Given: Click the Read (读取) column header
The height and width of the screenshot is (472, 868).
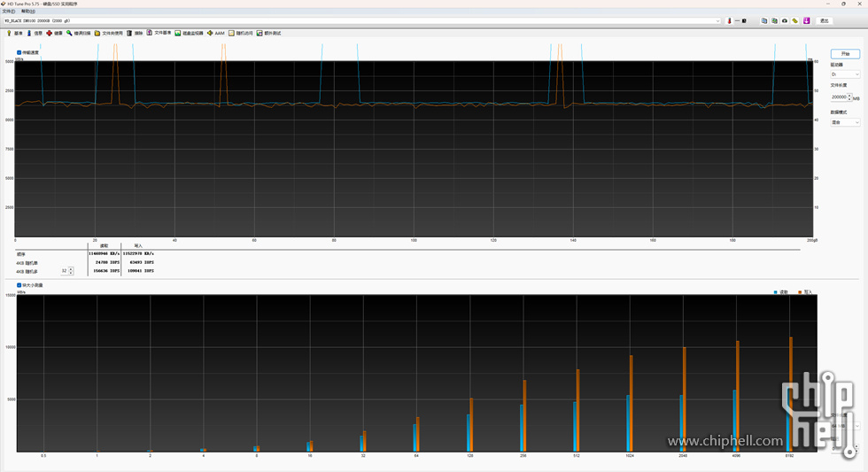Looking at the screenshot, I should 105,245.
